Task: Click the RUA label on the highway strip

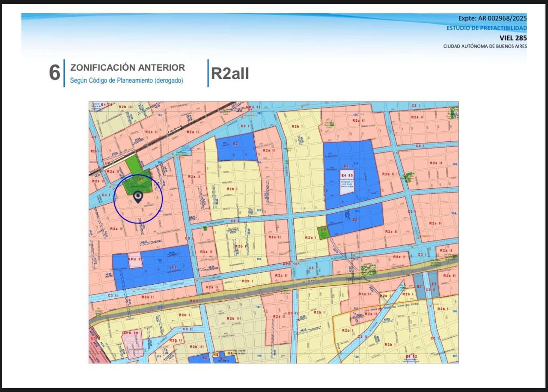Action: pos(195,301)
